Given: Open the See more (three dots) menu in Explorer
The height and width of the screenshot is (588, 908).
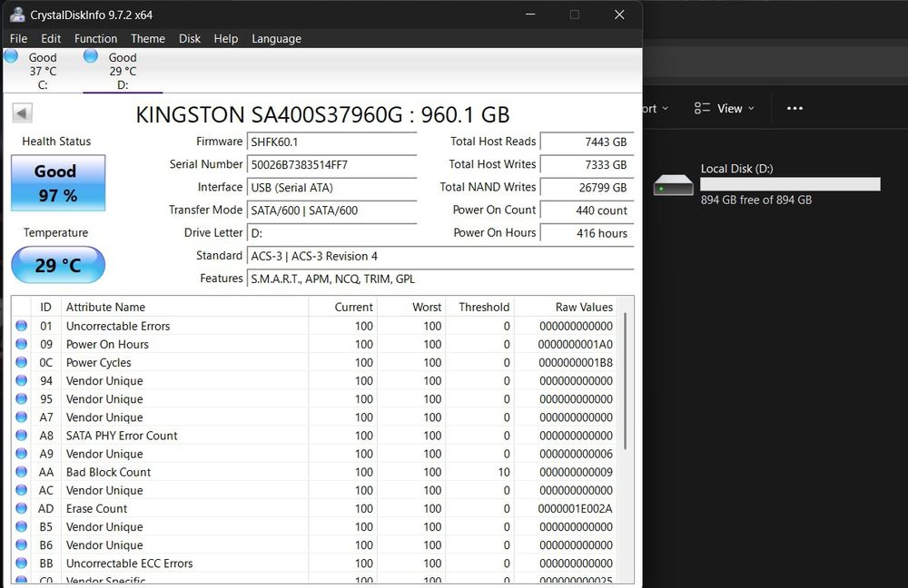Looking at the screenshot, I should pyautogui.click(x=794, y=108).
